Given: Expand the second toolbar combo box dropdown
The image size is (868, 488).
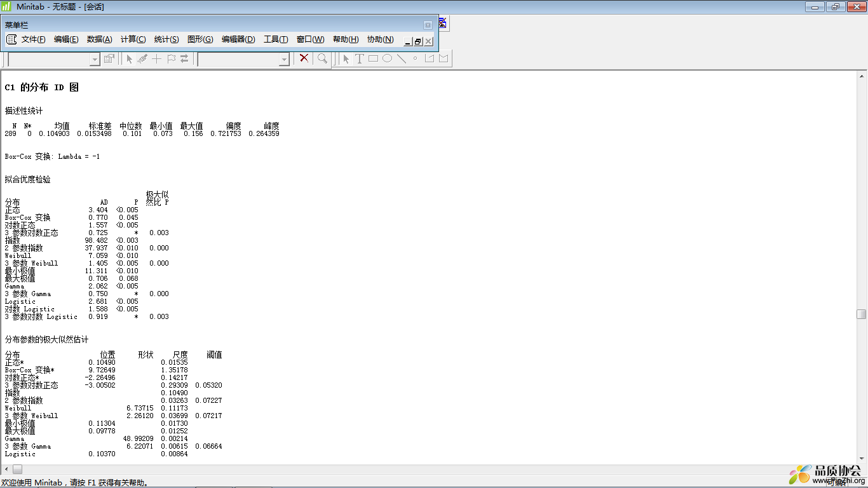Looking at the screenshot, I should [284, 59].
